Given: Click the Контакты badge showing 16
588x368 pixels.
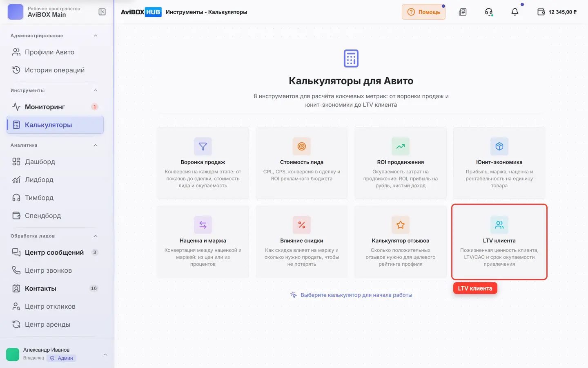Looking at the screenshot, I should [x=94, y=288].
